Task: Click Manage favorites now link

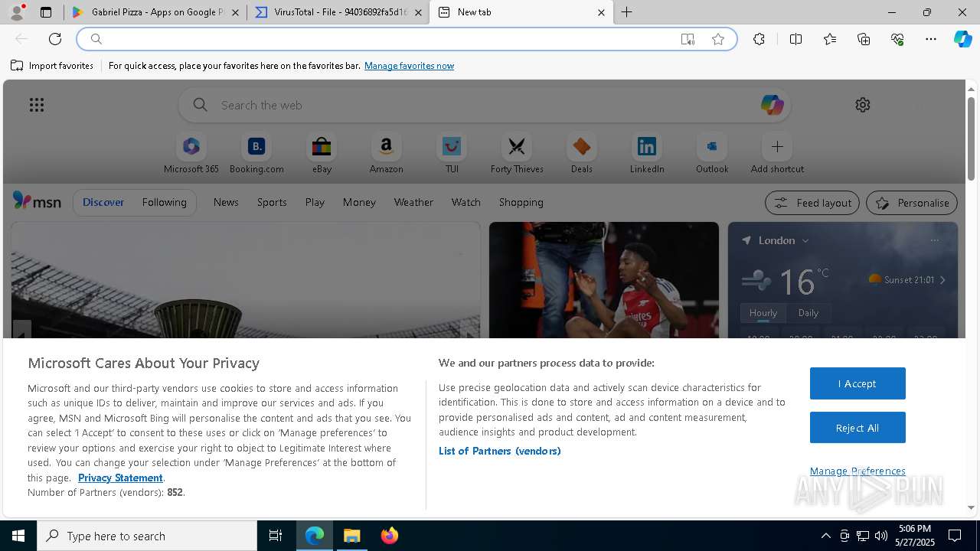Action: point(409,66)
